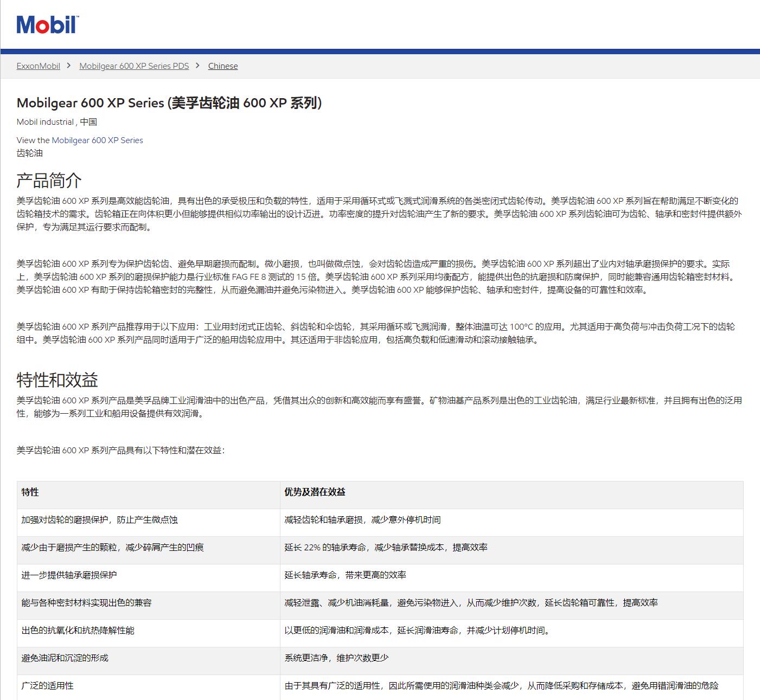Click the chevron after ExxonMobil breadcrumb
This screenshot has width=760, height=700.
[x=69, y=66]
